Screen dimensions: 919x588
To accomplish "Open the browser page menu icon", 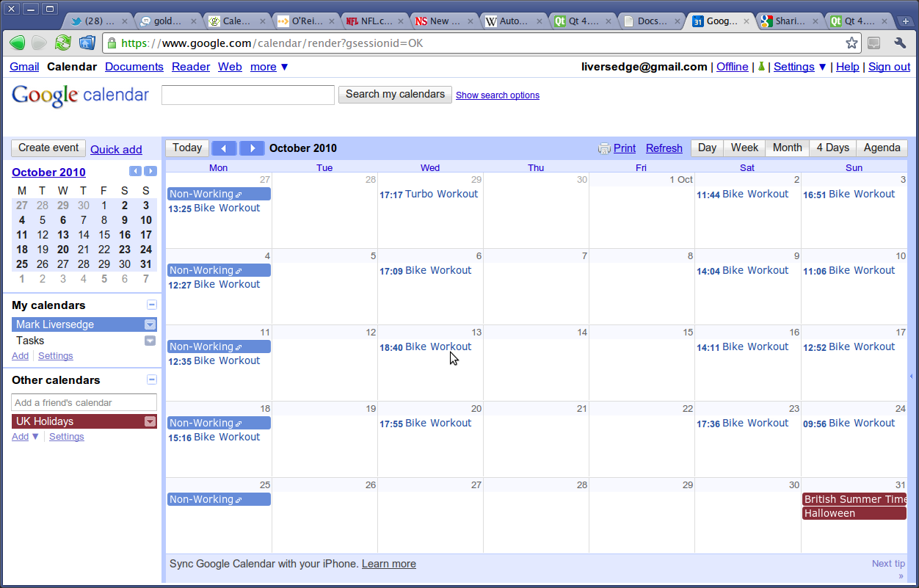I will [874, 43].
